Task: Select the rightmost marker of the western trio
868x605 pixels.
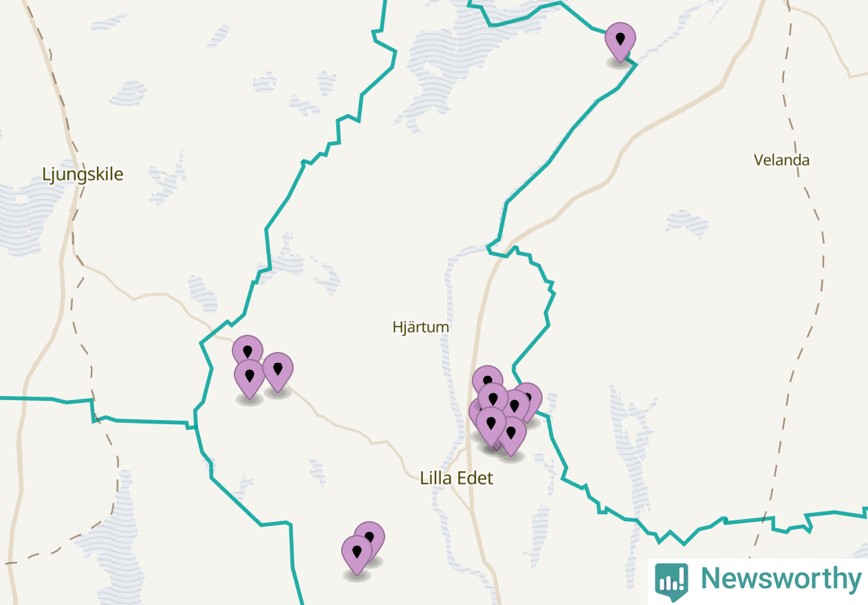Action: pyautogui.click(x=278, y=372)
